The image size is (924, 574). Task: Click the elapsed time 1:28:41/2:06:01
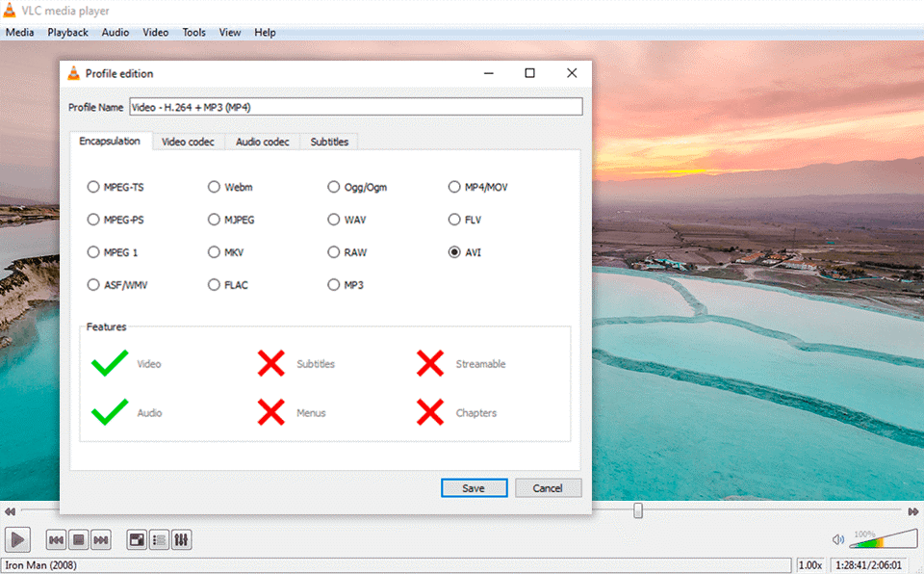(868, 565)
